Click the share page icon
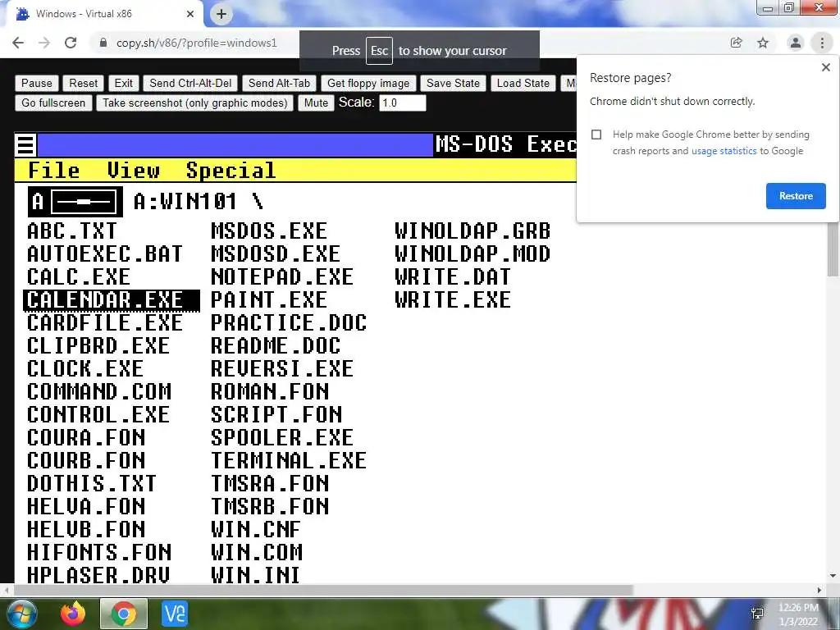The height and width of the screenshot is (630, 840). pos(736,43)
